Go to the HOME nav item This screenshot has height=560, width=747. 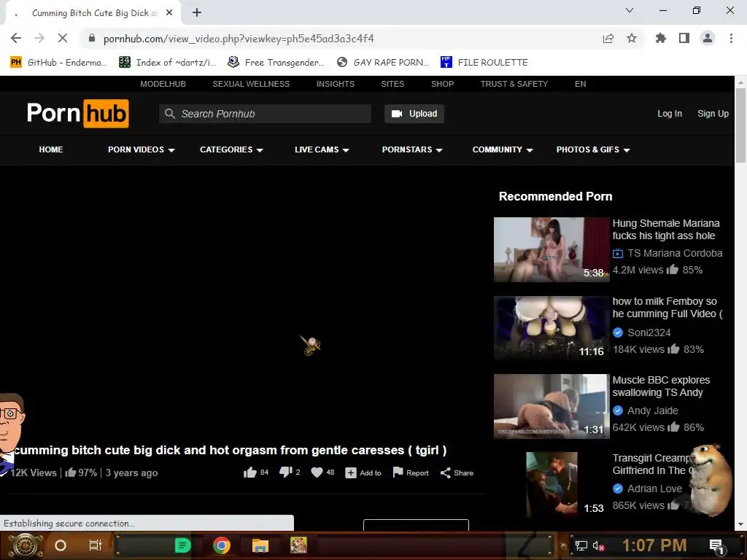click(51, 149)
